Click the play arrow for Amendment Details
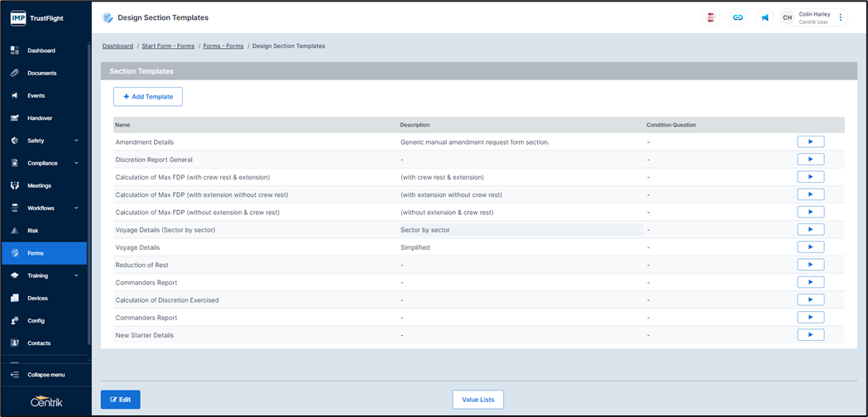This screenshot has height=417, width=868. click(x=810, y=142)
